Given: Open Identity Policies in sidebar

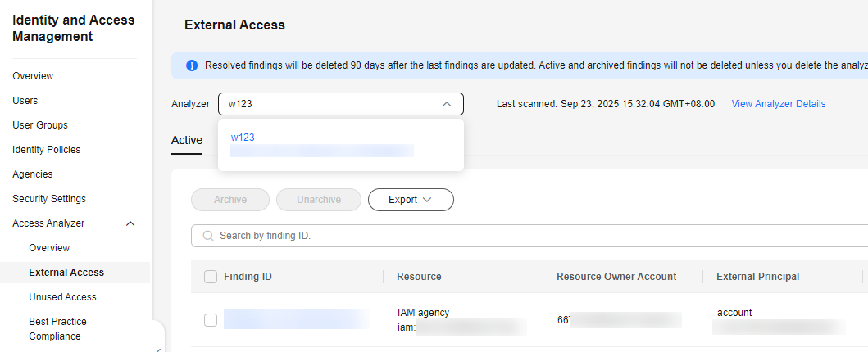Looking at the screenshot, I should (x=46, y=150).
